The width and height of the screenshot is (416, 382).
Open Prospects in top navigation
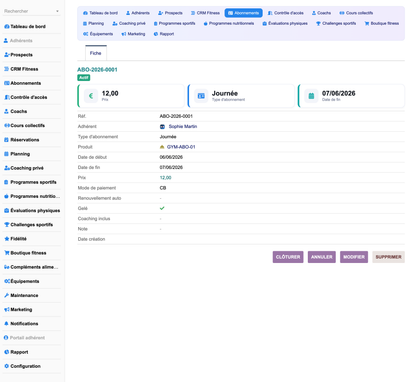pos(170,13)
